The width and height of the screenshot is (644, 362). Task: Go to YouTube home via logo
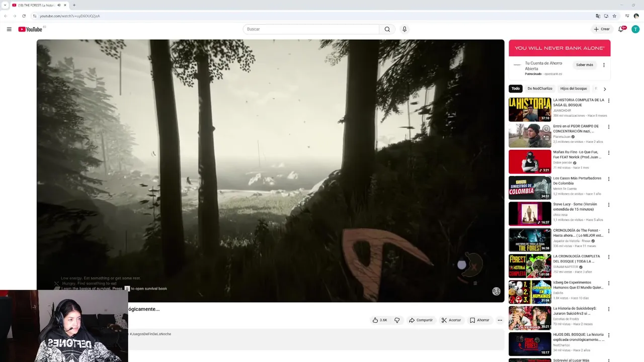click(30, 29)
